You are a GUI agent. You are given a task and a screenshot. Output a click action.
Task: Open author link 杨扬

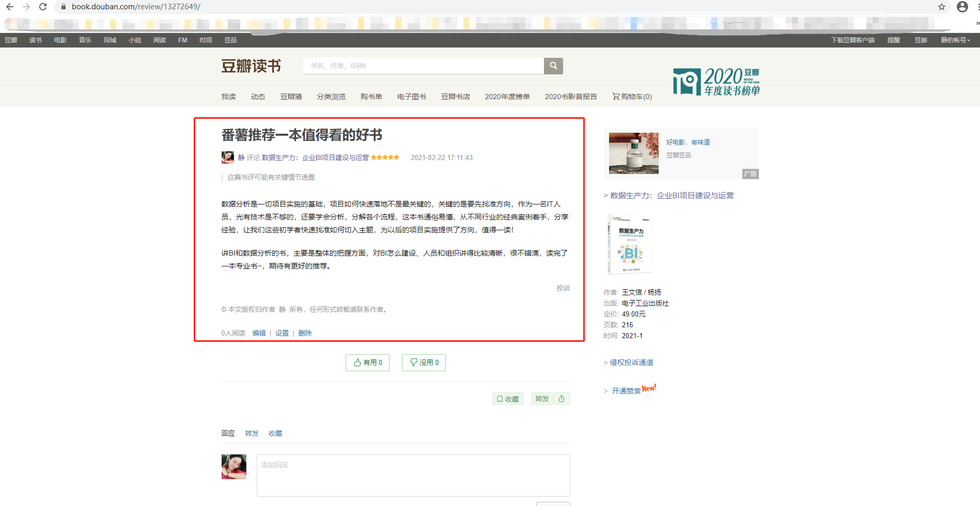click(x=655, y=292)
